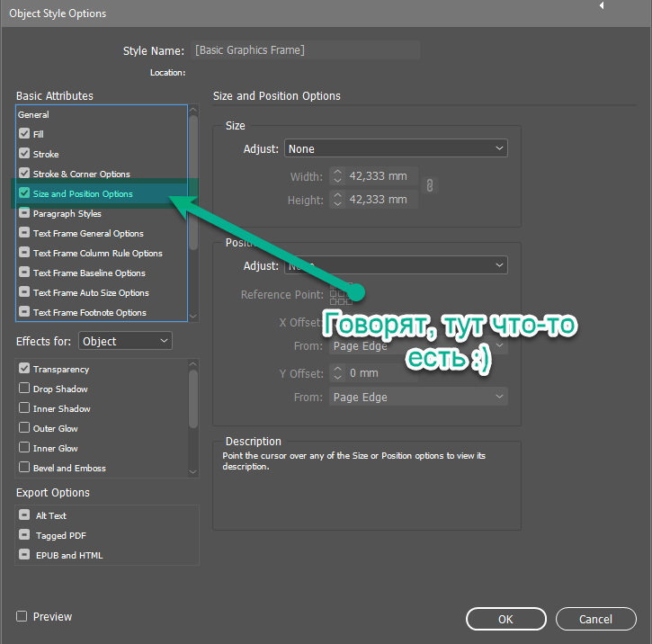The image size is (652, 644).
Task: Click the Width value field
Action: (x=381, y=176)
